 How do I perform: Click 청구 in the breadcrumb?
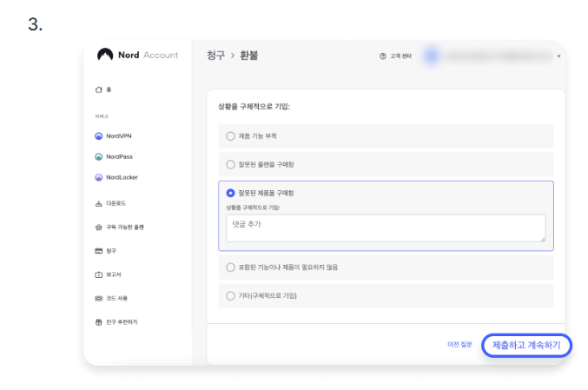215,56
